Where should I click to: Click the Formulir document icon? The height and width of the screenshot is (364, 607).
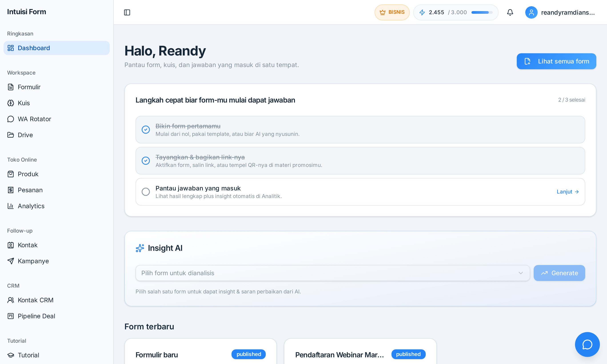pos(11,87)
